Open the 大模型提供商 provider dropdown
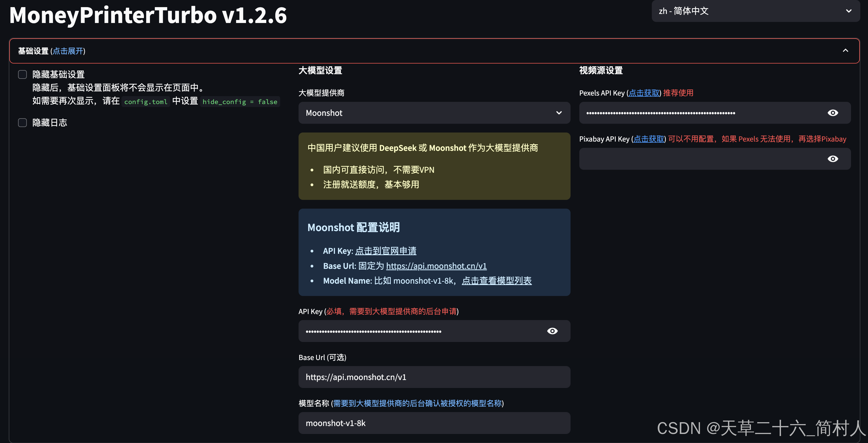The width and height of the screenshot is (868, 443). pyautogui.click(x=434, y=113)
